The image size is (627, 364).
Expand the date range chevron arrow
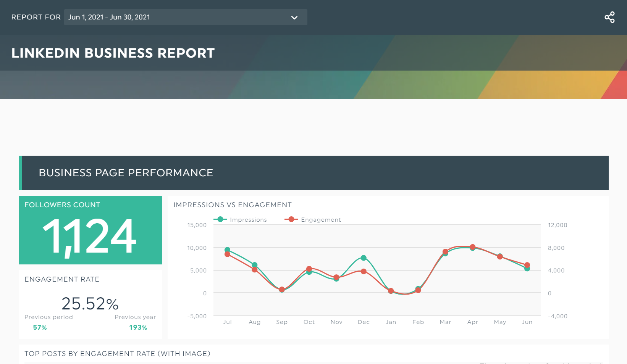coord(294,18)
